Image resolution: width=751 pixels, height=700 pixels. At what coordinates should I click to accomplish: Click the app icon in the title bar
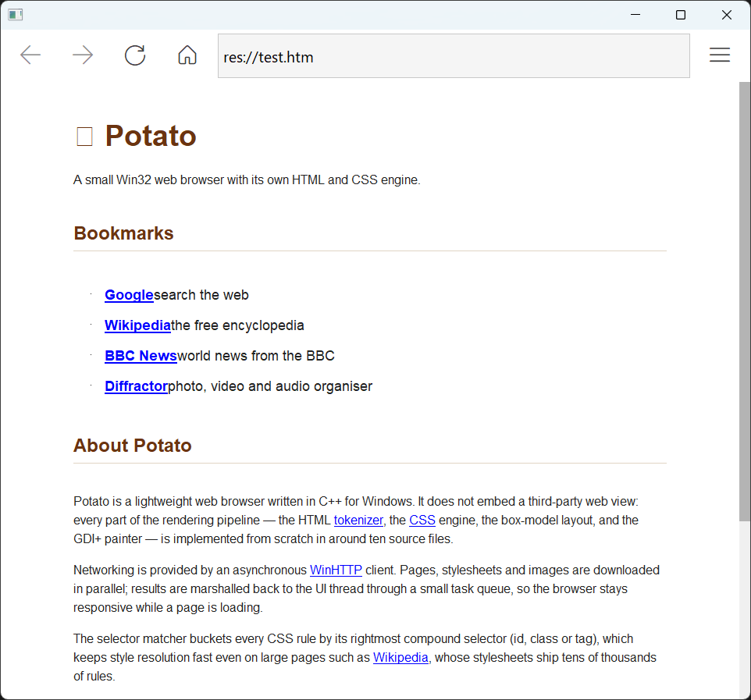tap(16, 15)
